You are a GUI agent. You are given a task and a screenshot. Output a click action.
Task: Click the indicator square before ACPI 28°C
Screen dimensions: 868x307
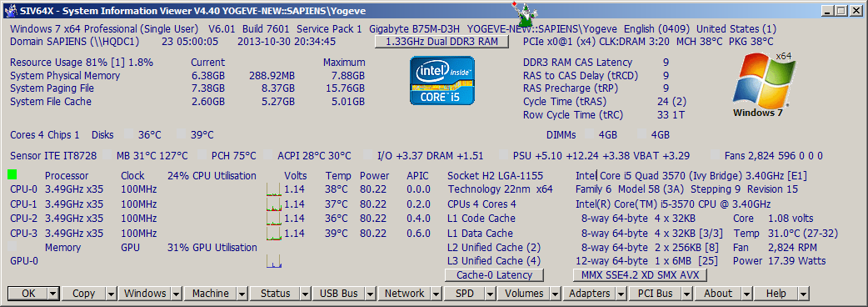click(268, 154)
